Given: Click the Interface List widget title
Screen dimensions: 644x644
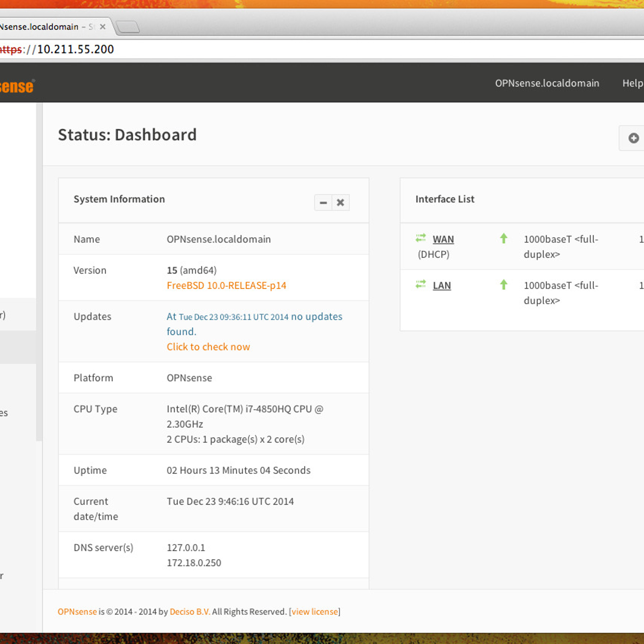Looking at the screenshot, I should tap(445, 199).
